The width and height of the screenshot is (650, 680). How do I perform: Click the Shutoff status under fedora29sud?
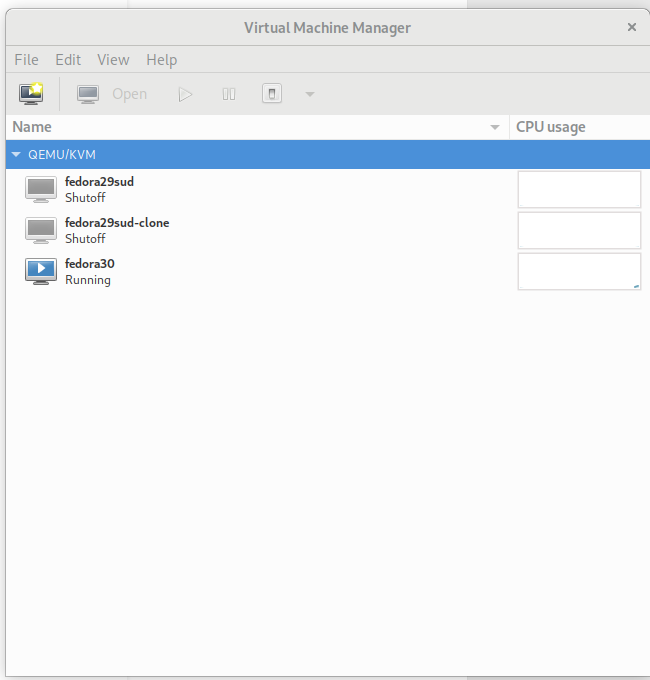[x=85, y=198]
